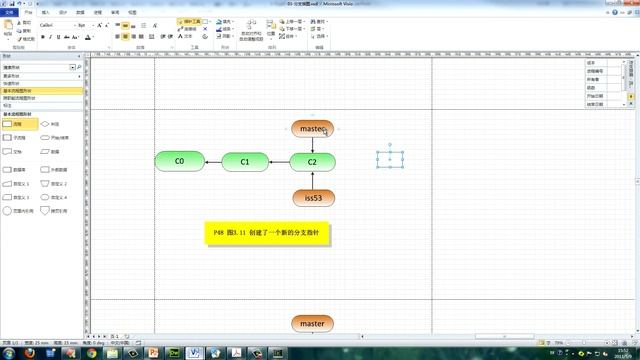Click the iss53 branch node
The width and height of the screenshot is (640, 360).
click(313, 198)
